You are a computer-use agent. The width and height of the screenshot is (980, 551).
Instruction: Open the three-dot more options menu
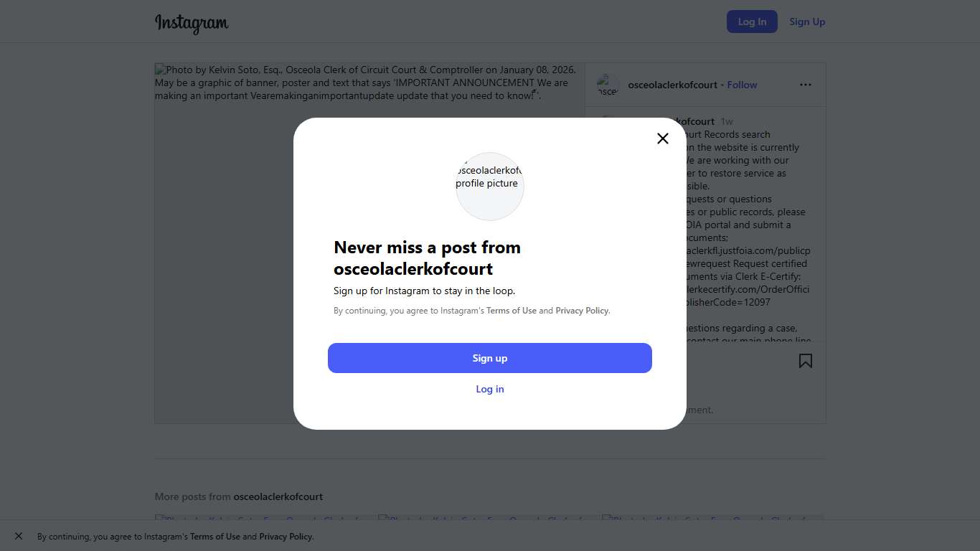pos(805,85)
